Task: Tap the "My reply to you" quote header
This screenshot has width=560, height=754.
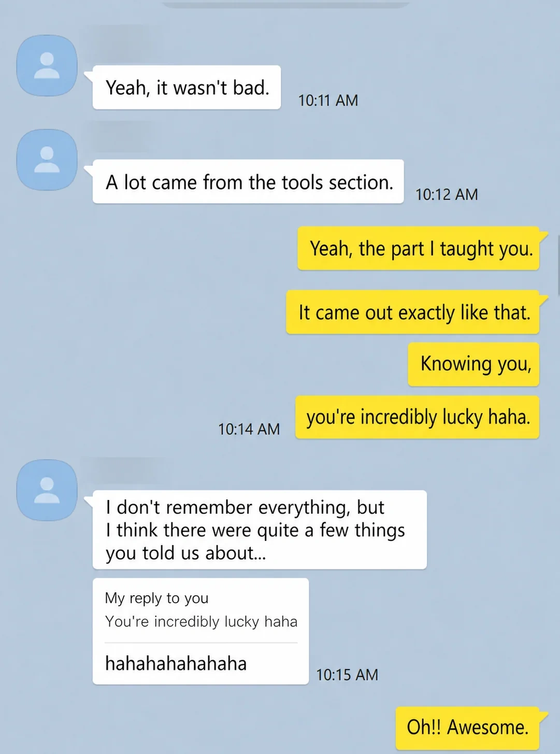Action: [156, 598]
